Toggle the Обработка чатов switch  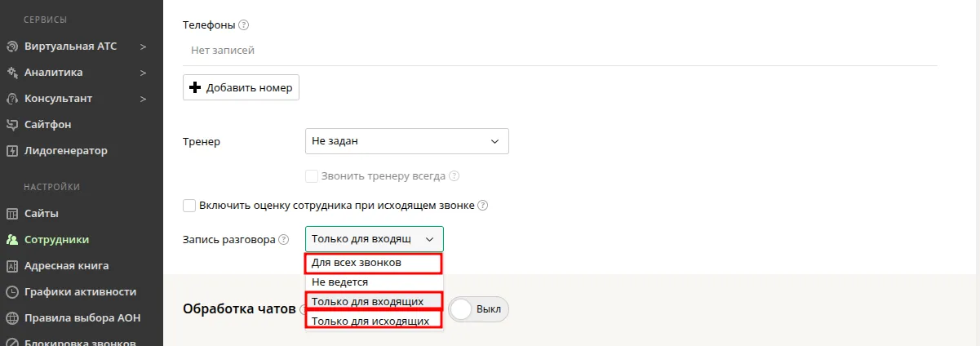(x=478, y=310)
